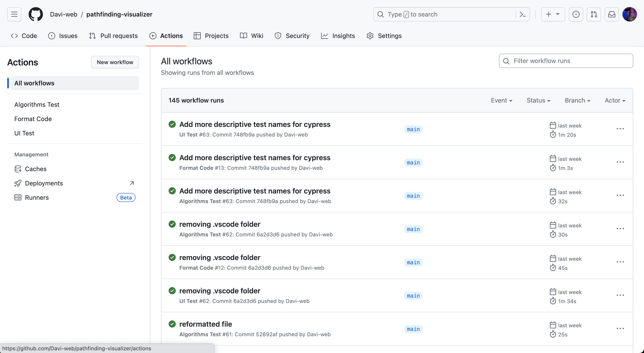Open the Insights tab
The height and width of the screenshot is (353, 644).
tap(338, 36)
